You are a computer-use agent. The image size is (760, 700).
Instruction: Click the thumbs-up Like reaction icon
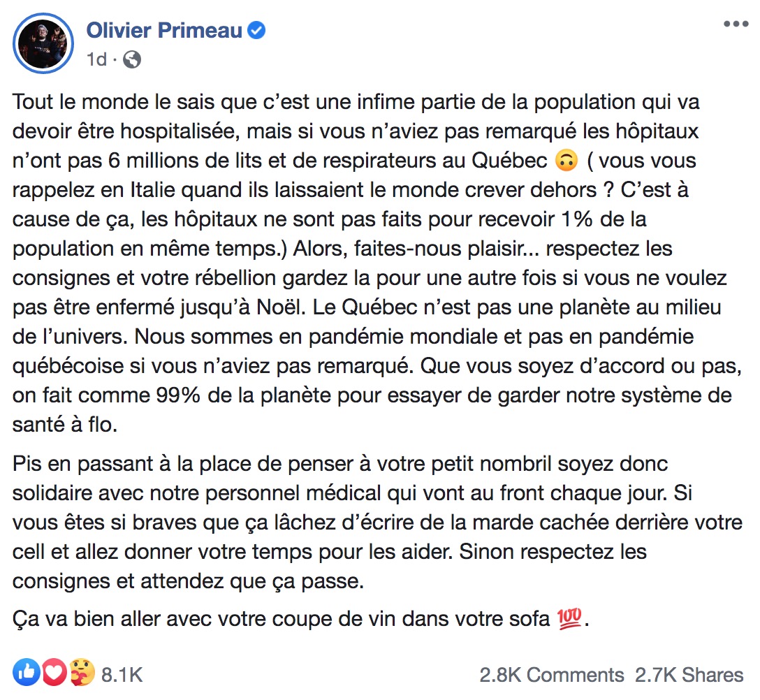26,672
